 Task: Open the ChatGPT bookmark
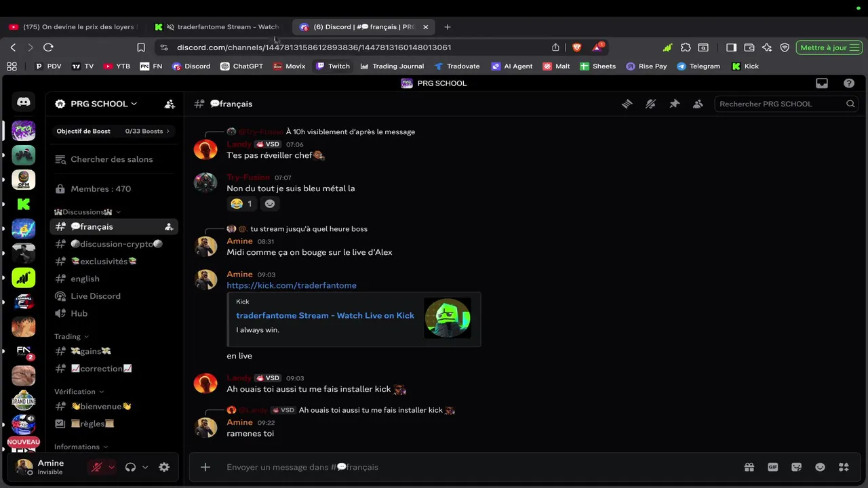241,66
